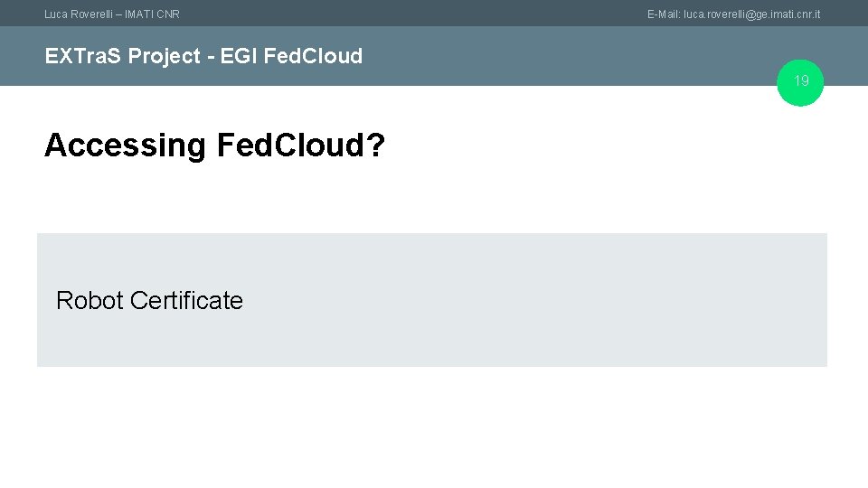Select the word "Certificate" in the content box

(x=187, y=301)
